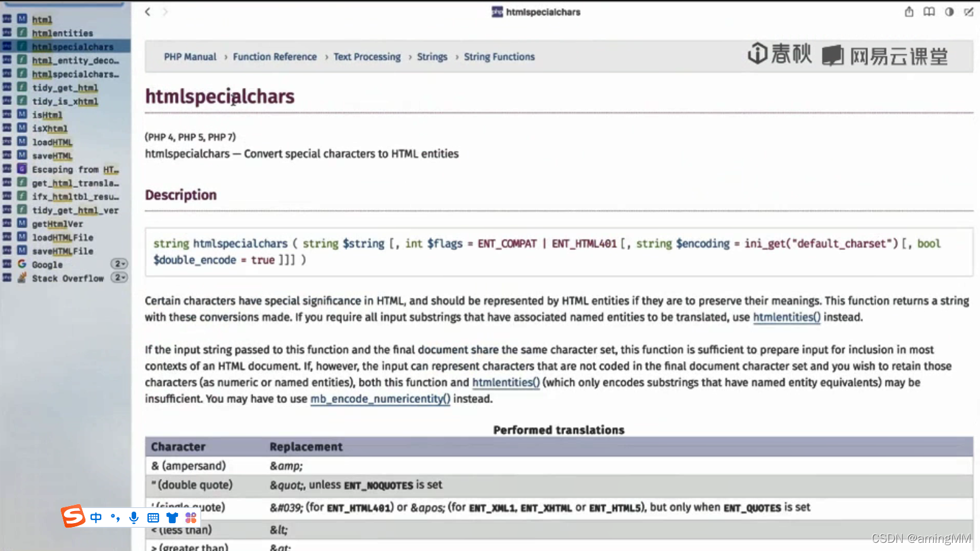The image size is (980, 551).
Task: Open Google search results row
Action: point(66,264)
